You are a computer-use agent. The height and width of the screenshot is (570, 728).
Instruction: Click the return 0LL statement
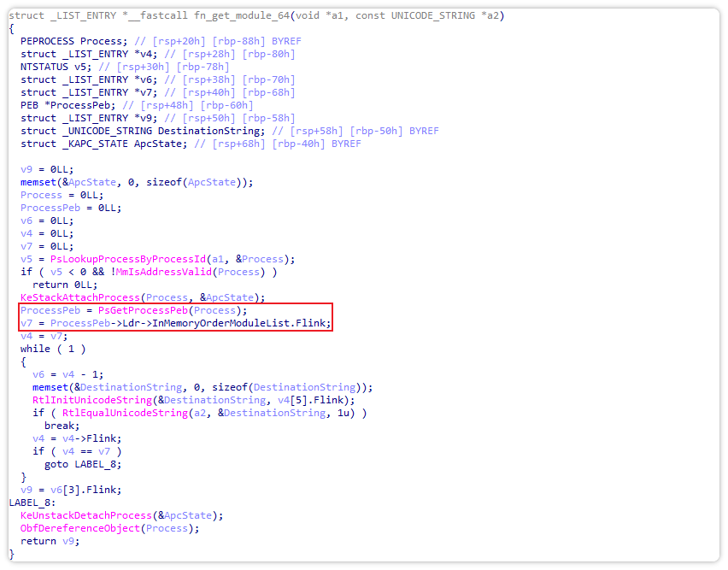point(64,285)
